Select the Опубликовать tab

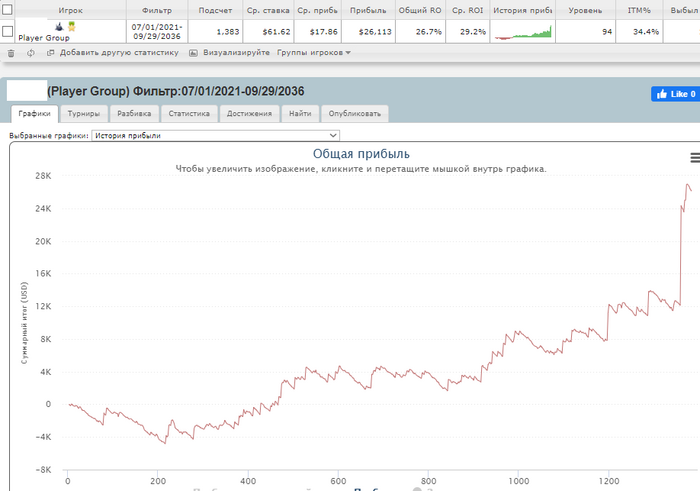[354, 113]
